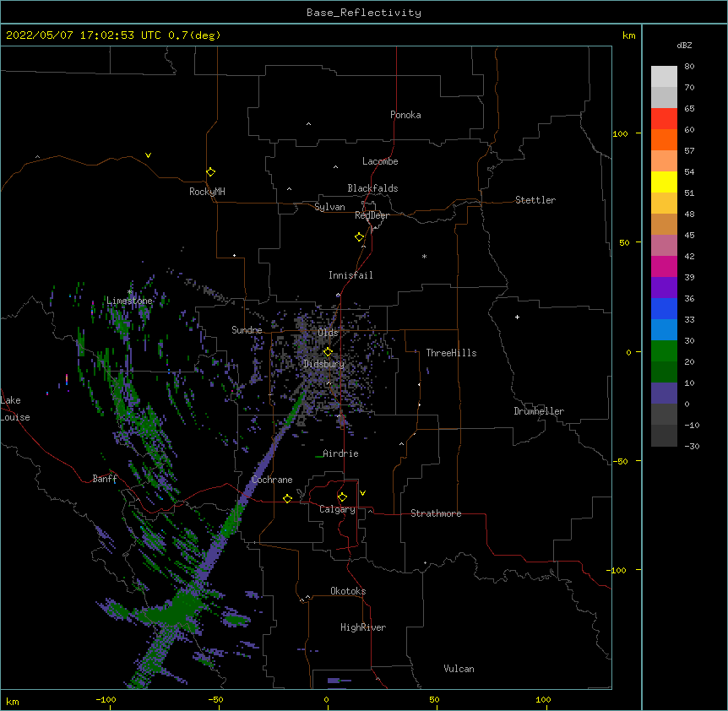The height and width of the screenshot is (711, 728).
Task: Click the Calgary city label
Action: pos(337,509)
